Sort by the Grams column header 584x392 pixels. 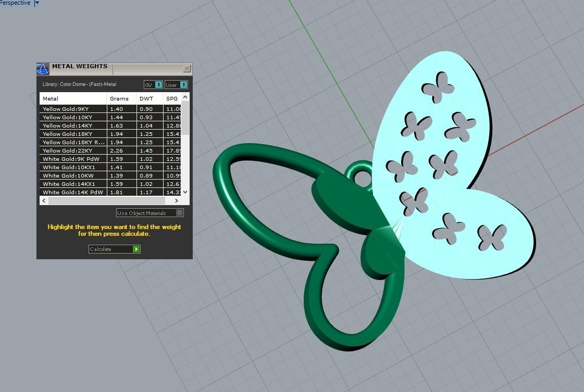point(121,99)
